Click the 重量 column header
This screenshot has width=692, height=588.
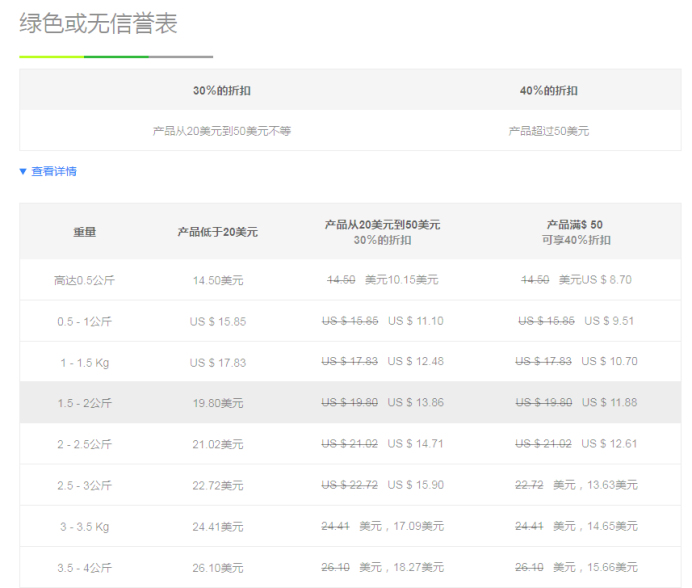tap(84, 232)
